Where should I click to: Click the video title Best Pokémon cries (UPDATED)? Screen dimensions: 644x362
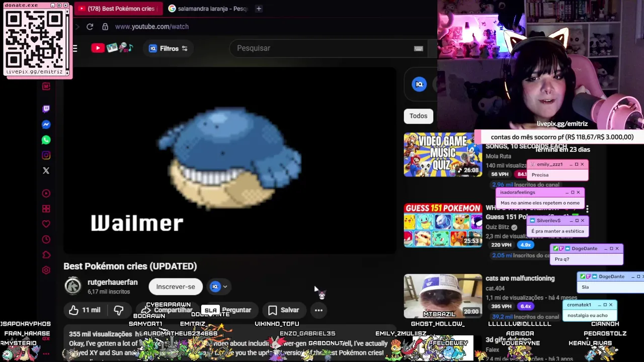pos(130,266)
